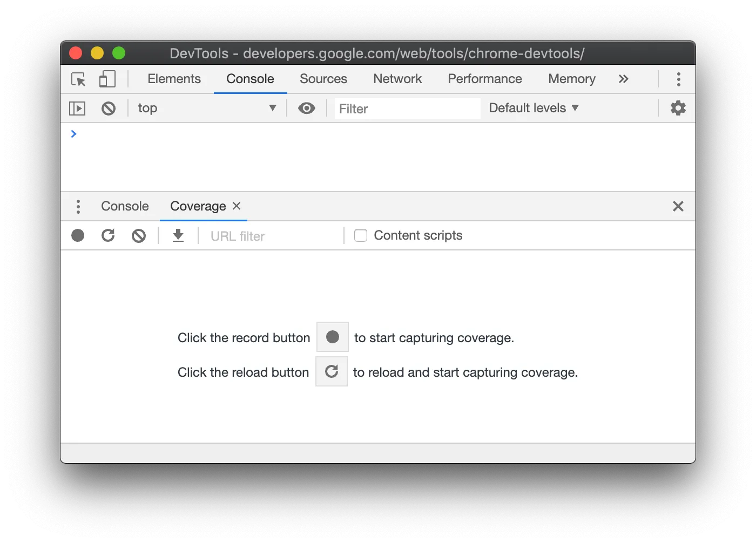This screenshot has width=756, height=543.
Task: Switch to the Network panel
Action: tap(397, 79)
